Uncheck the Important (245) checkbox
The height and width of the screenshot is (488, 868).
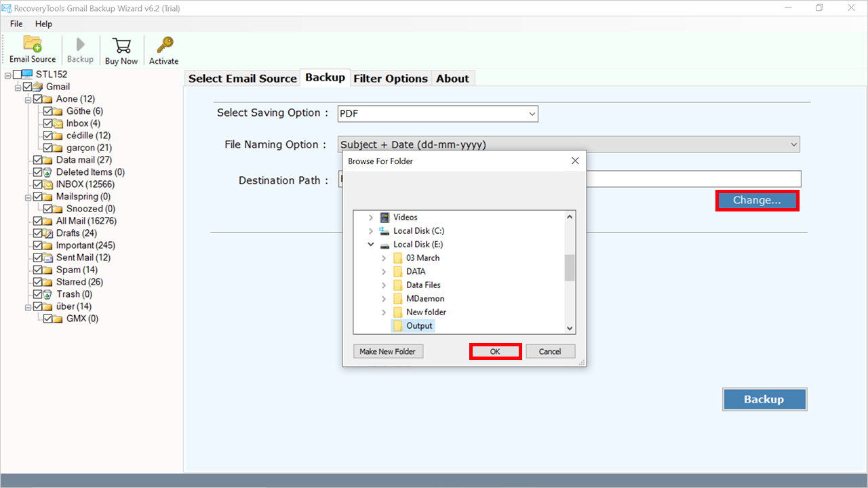pos(38,245)
